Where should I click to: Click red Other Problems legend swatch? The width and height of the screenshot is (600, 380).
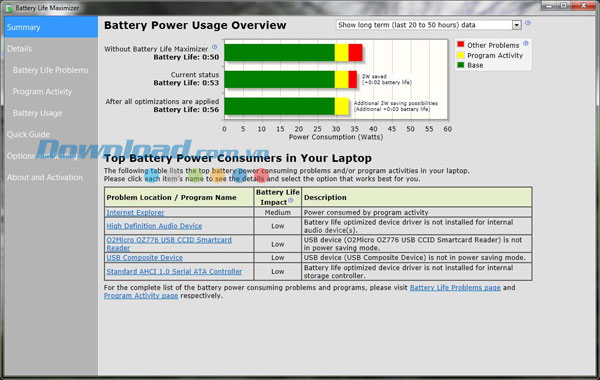pos(461,44)
